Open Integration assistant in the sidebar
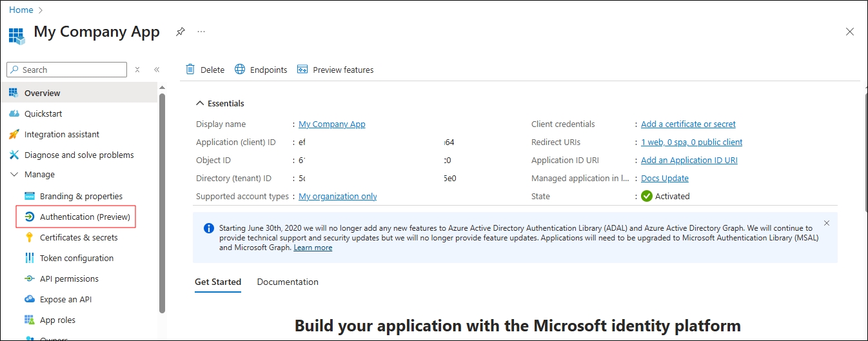The height and width of the screenshot is (341, 868). [61, 134]
